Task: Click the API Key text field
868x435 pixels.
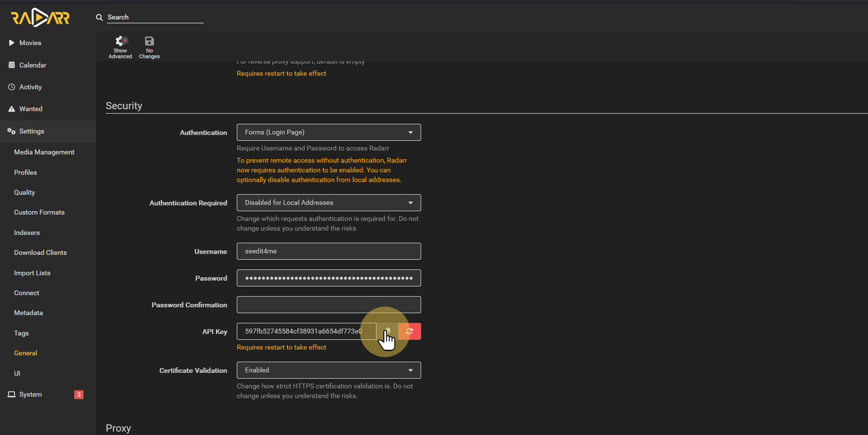Action: click(x=307, y=331)
